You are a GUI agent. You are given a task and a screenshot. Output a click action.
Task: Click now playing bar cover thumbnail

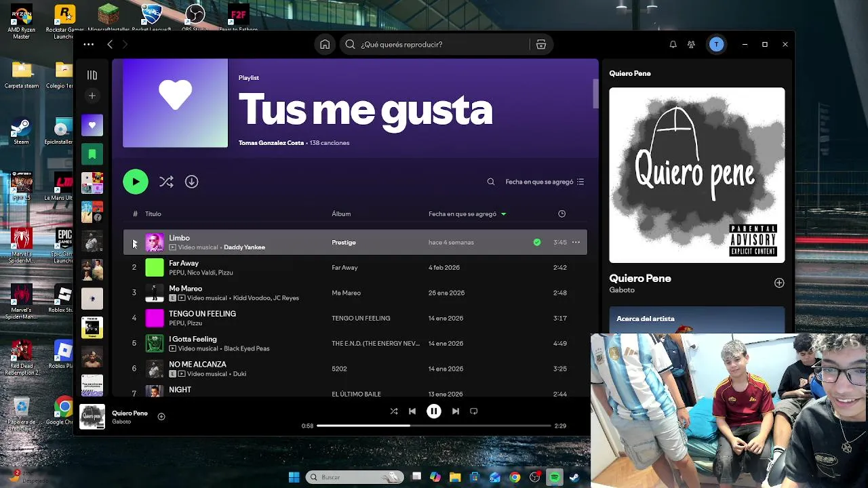pos(92,417)
